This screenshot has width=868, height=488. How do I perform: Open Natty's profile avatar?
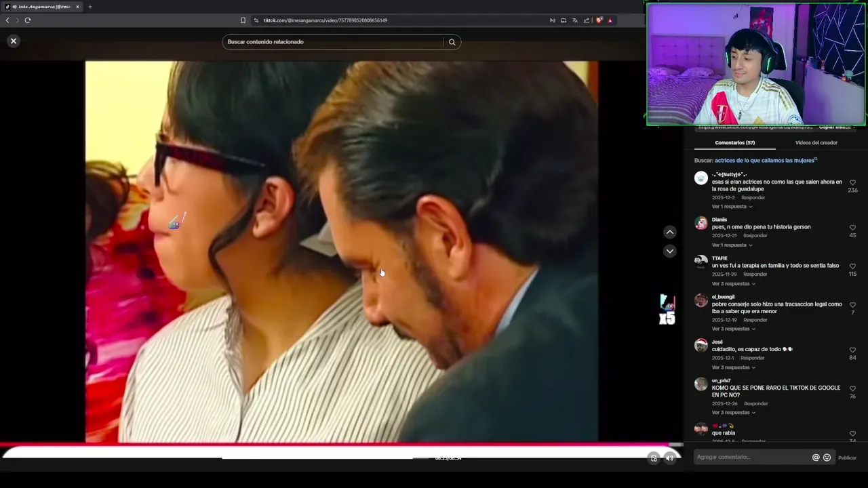(x=701, y=178)
